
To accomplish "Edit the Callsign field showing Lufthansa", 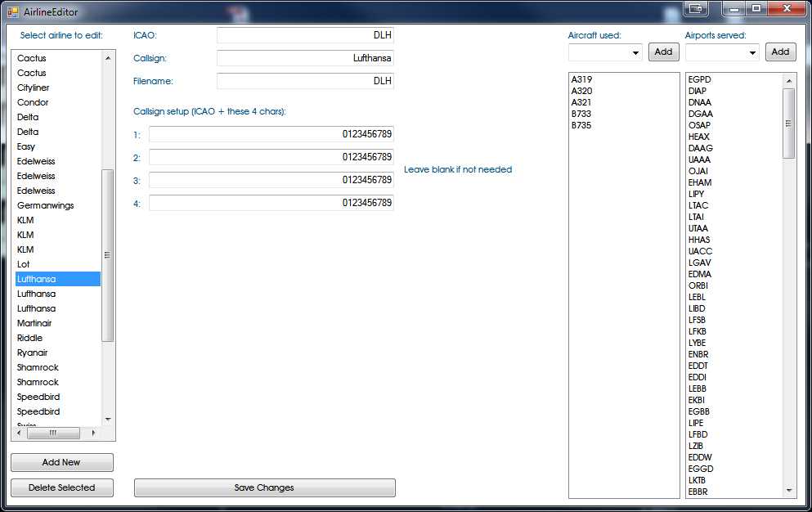I will [x=304, y=58].
